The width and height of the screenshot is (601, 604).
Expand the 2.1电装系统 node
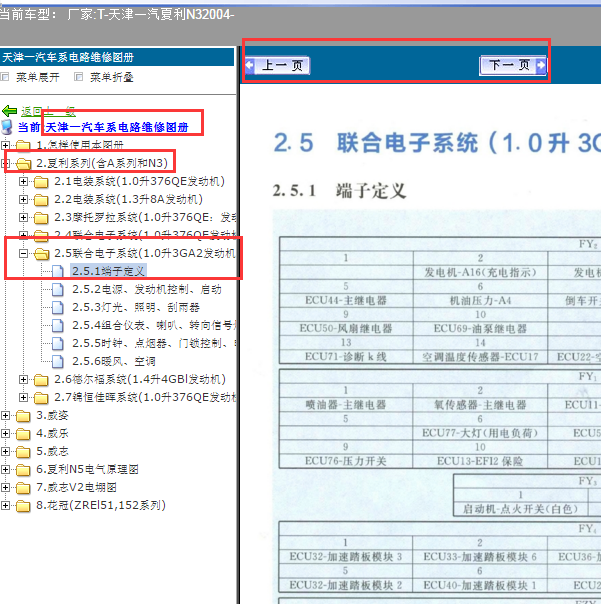pyautogui.click(x=23, y=181)
